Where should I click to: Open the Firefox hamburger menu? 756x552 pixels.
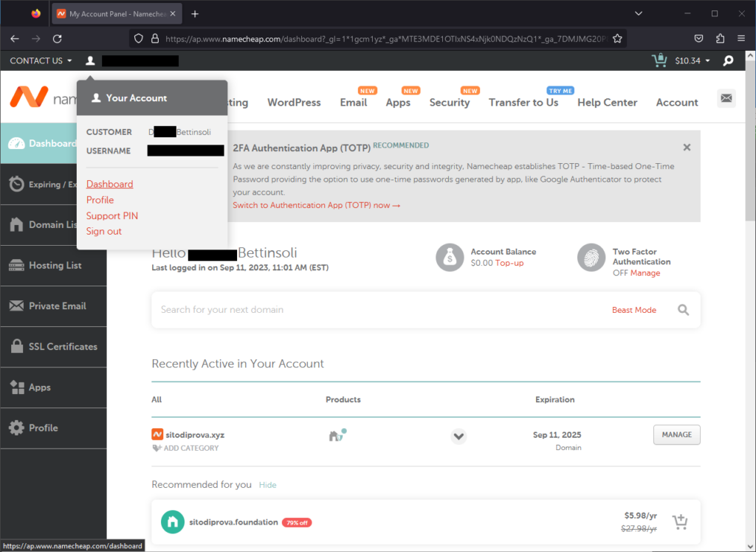[741, 38]
